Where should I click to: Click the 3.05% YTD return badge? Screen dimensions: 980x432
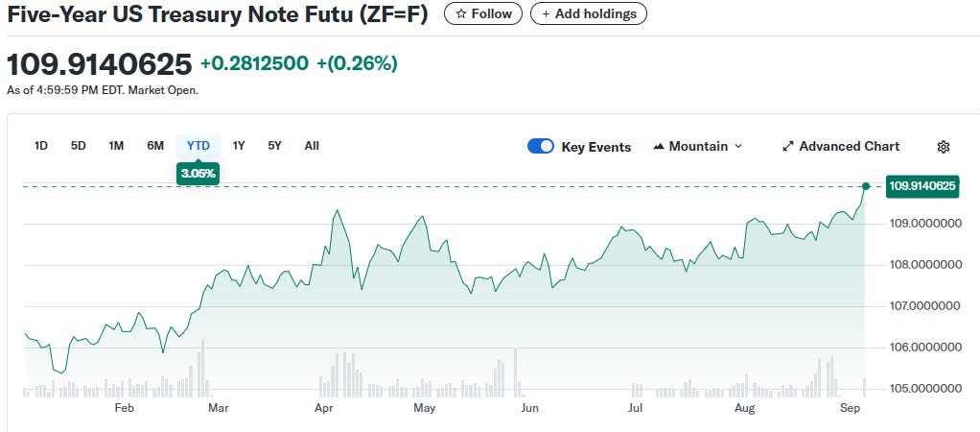coord(198,174)
